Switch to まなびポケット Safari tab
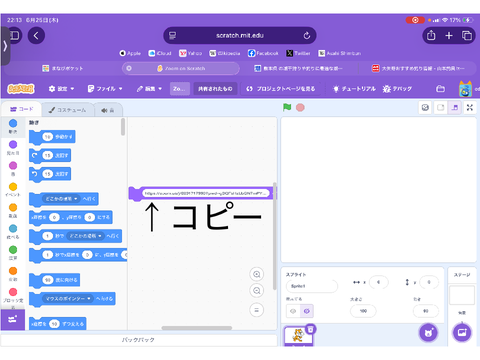480x360 pixels. coord(62,68)
